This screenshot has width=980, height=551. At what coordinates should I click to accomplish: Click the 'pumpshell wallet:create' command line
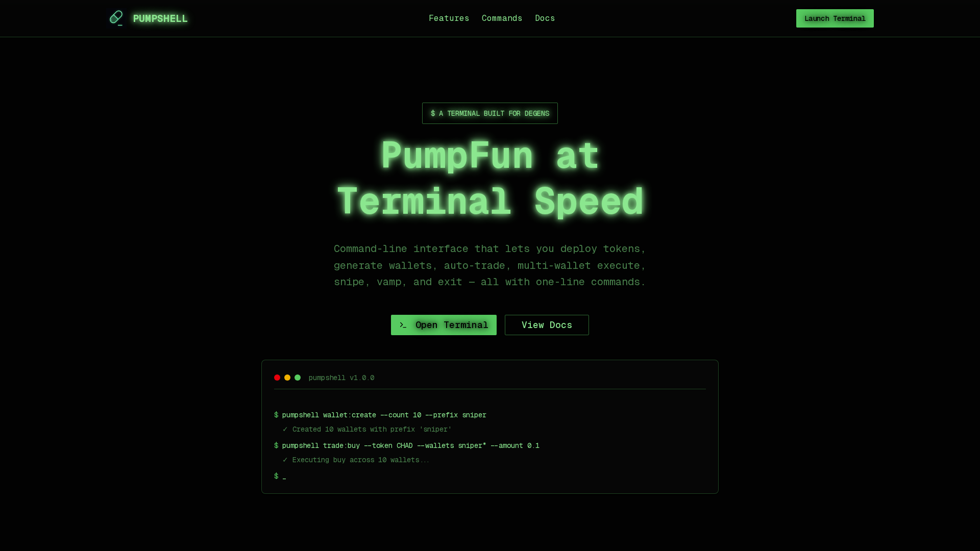click(x=380, y=415)
